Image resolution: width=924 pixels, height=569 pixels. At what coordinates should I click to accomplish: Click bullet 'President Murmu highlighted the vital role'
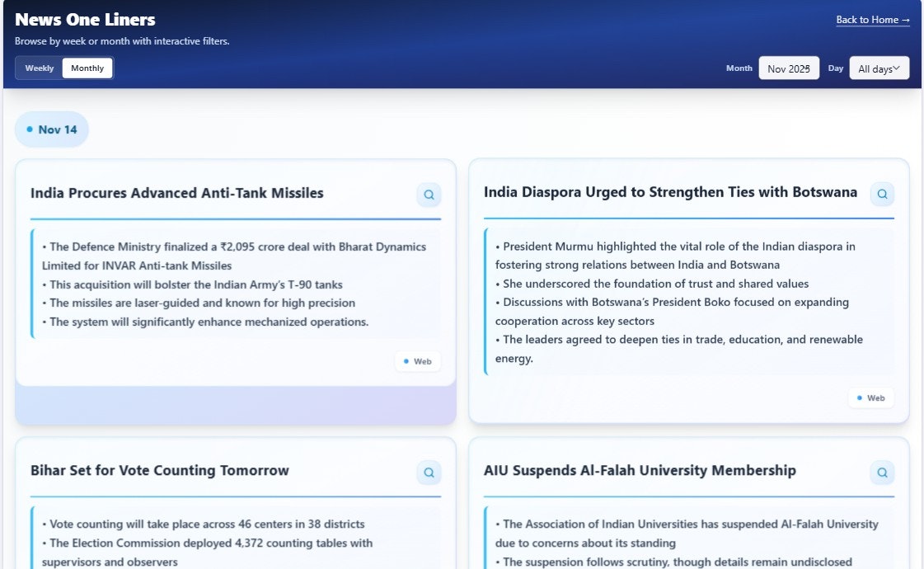tap(675, 256)
